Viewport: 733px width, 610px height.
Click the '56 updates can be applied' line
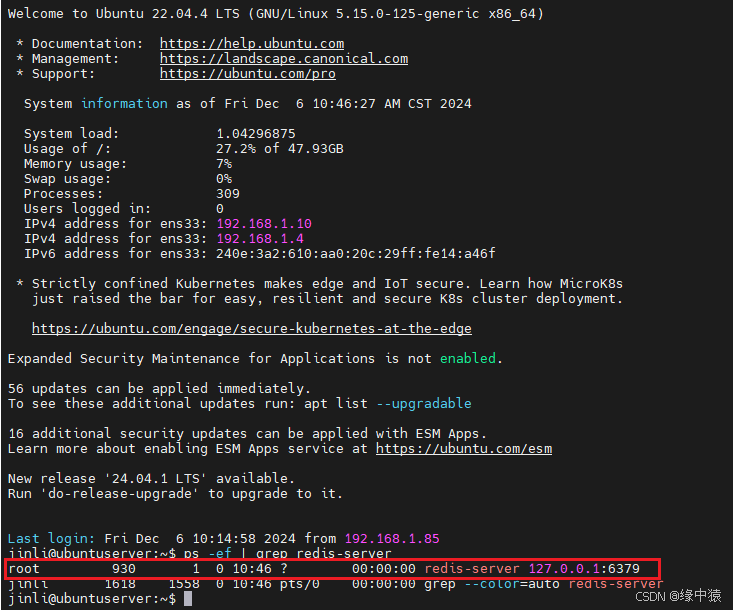point(159,388)
